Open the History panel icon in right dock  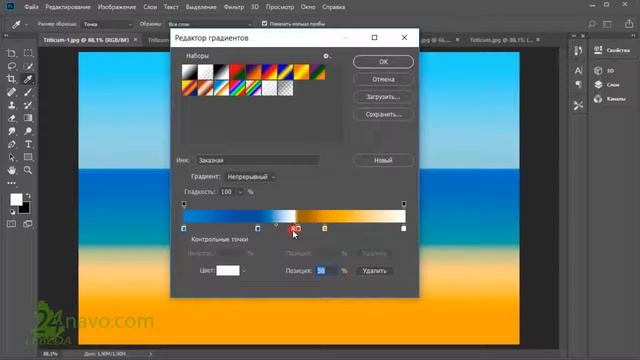[x=578, y=51]
